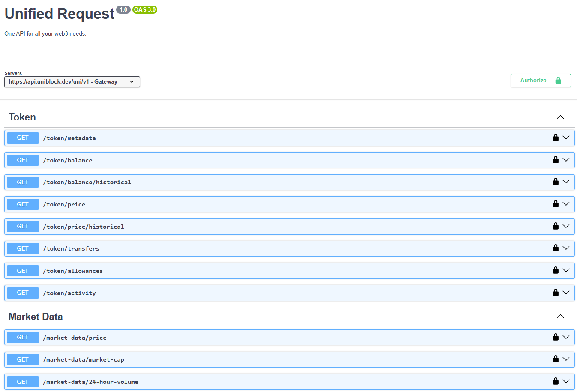Click the Authorize button
The height and width of the screenshot is (392, 577).
541,81
